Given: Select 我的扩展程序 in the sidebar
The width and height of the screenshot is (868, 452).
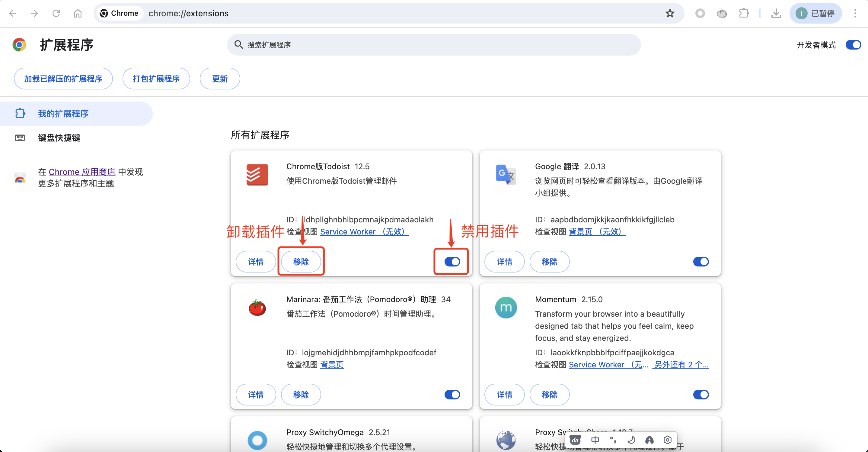Looking at the screenshot, I should [x=76, y=114].
